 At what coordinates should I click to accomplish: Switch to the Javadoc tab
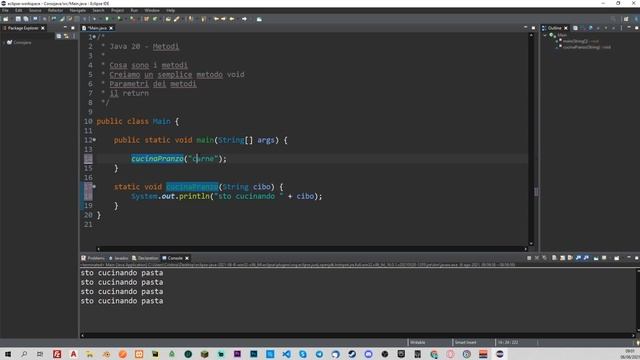pos(119,258)
